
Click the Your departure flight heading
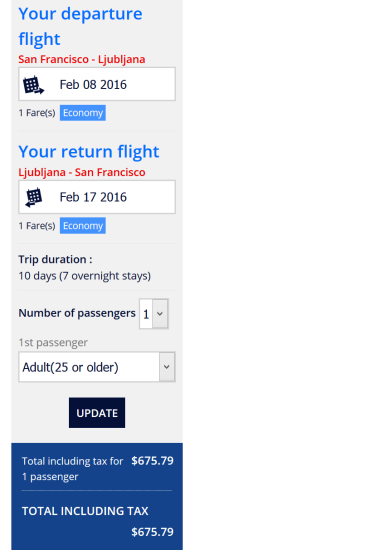pos(80,26)
